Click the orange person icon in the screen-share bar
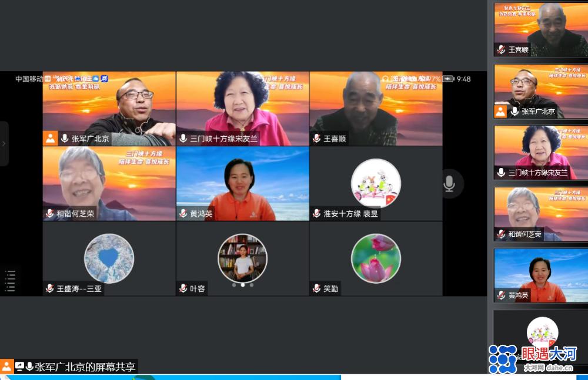This screenshot has height=380, width=588. [x=6, y=366]
